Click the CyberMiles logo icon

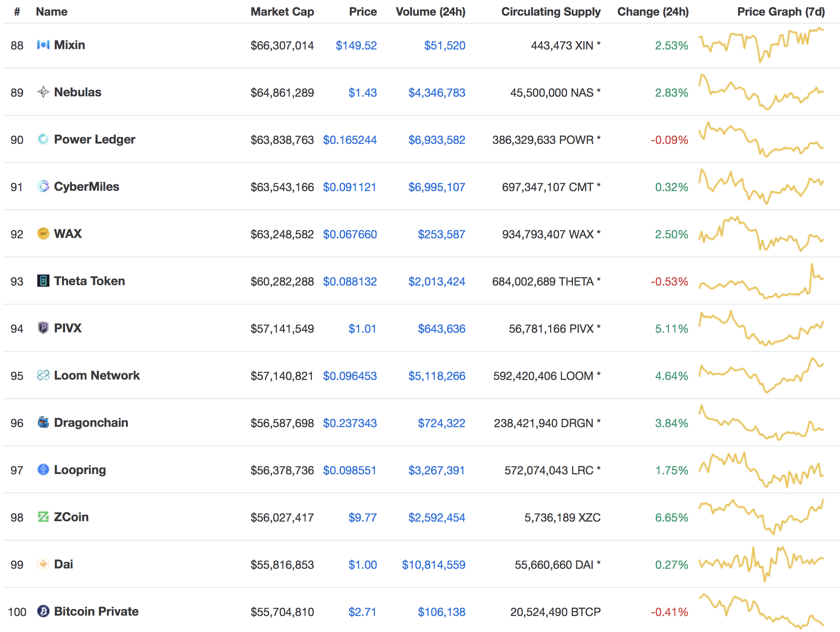pos(43,187)
